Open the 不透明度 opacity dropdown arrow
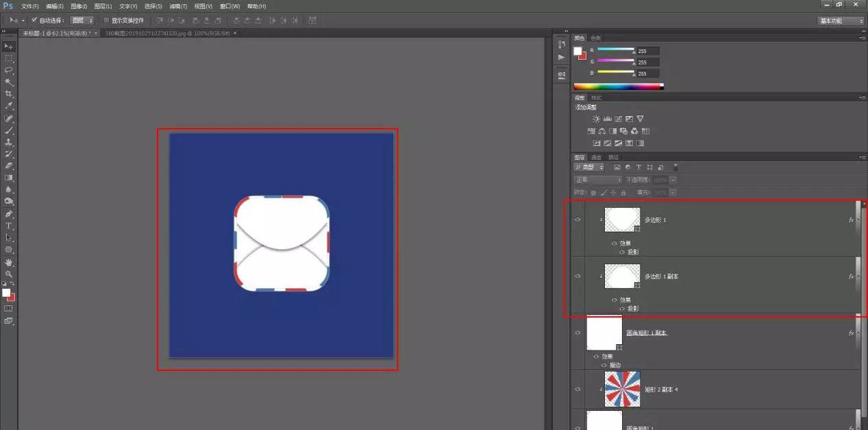This screenshot has height=430, width=868. pyautogui.click(x=673, y=180)
